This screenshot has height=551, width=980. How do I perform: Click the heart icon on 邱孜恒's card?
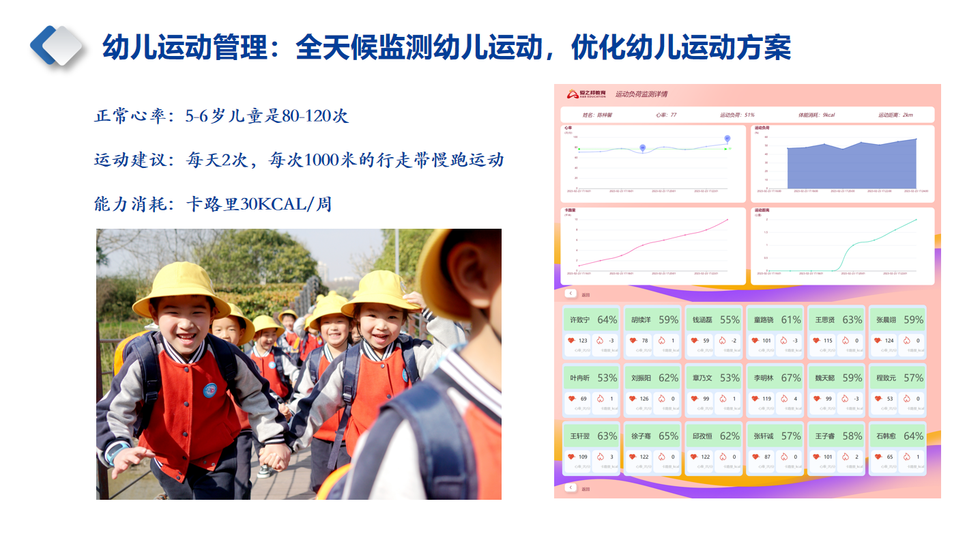694,457
